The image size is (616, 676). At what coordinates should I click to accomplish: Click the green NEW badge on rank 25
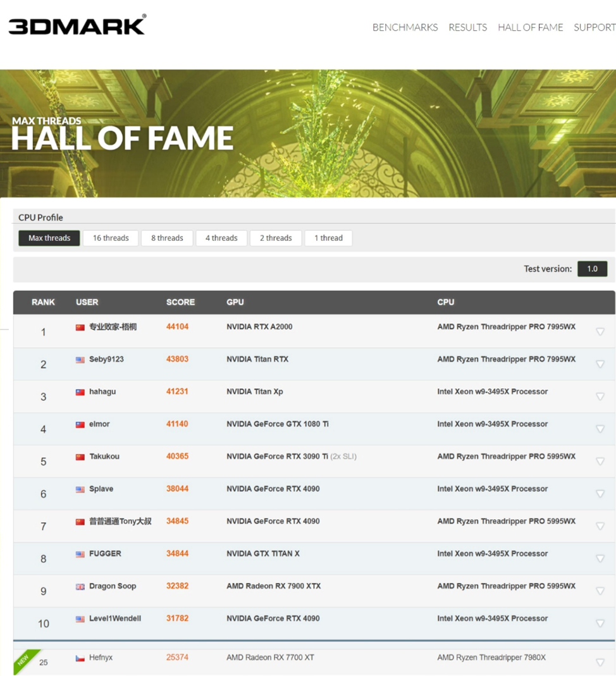[x=25, y=660]
